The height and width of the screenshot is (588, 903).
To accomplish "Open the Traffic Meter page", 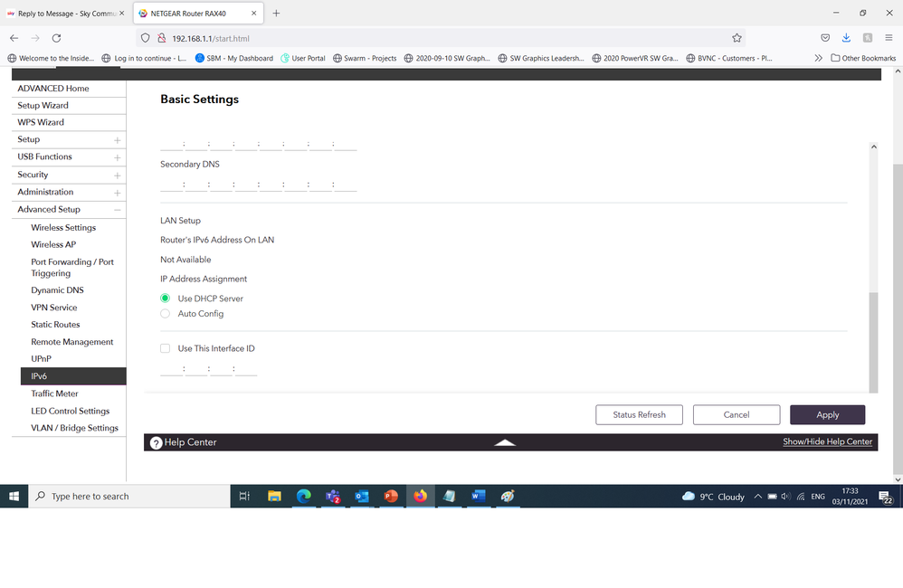I will pos(54,394).
